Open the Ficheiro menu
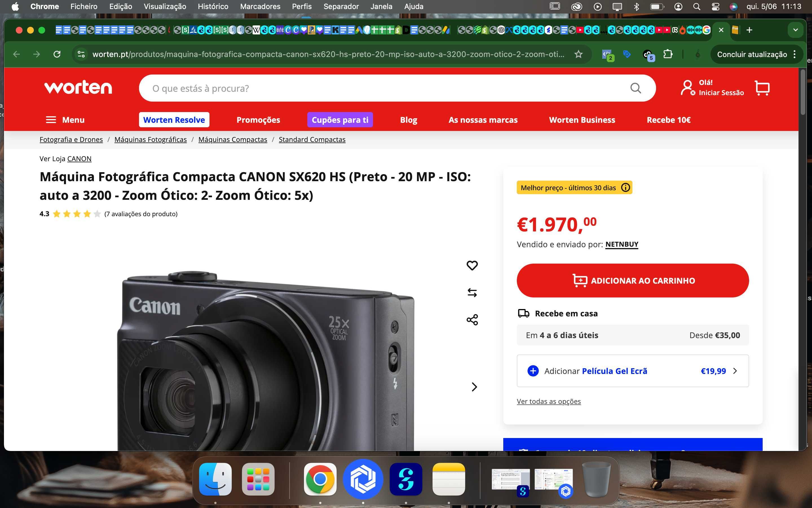Screen dimensions: 812x508 click(x=84, y=6)
